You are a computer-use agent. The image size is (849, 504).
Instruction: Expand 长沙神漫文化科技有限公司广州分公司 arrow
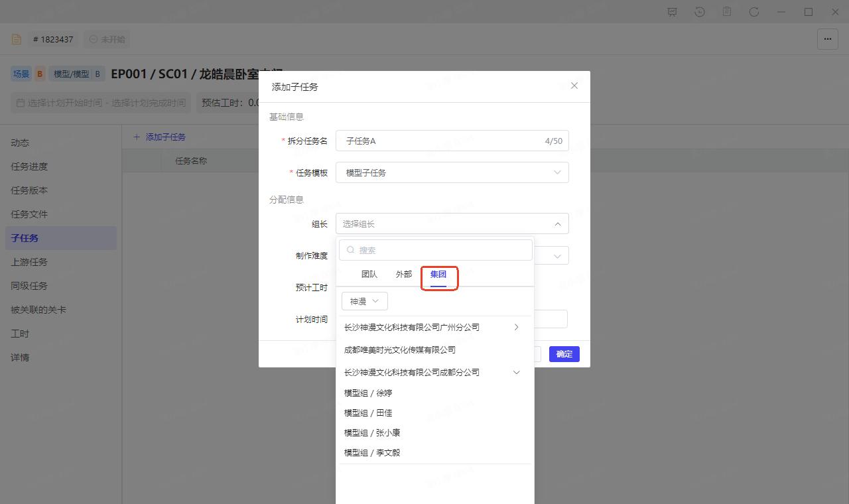(x=516, y=327)
